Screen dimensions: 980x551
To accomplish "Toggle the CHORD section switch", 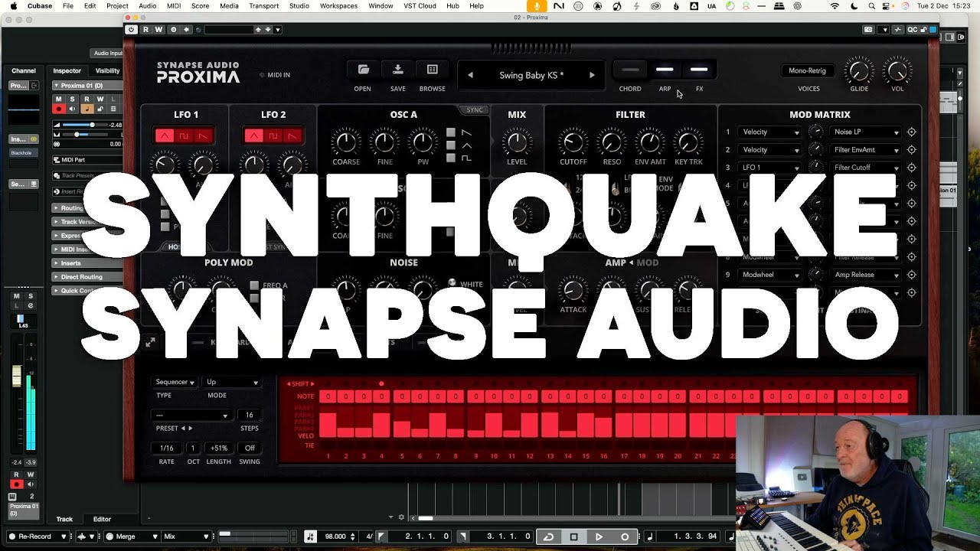I will coord(630,70).
